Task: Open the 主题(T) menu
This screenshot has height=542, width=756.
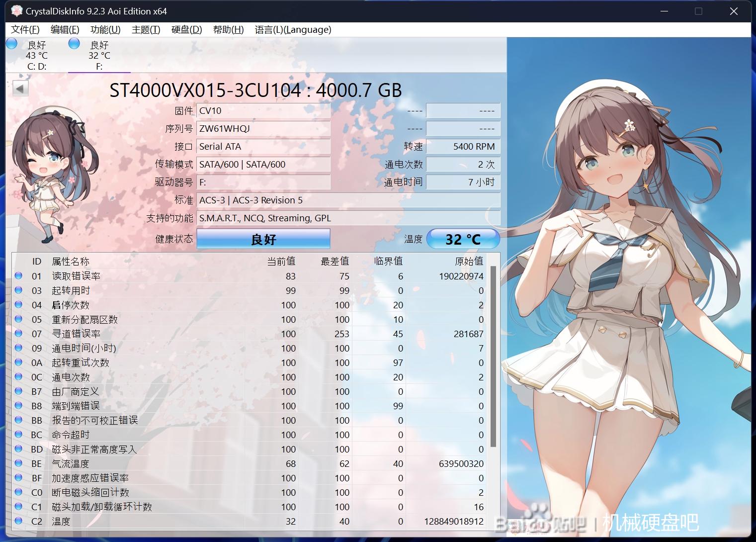Action: pos(146,29)
